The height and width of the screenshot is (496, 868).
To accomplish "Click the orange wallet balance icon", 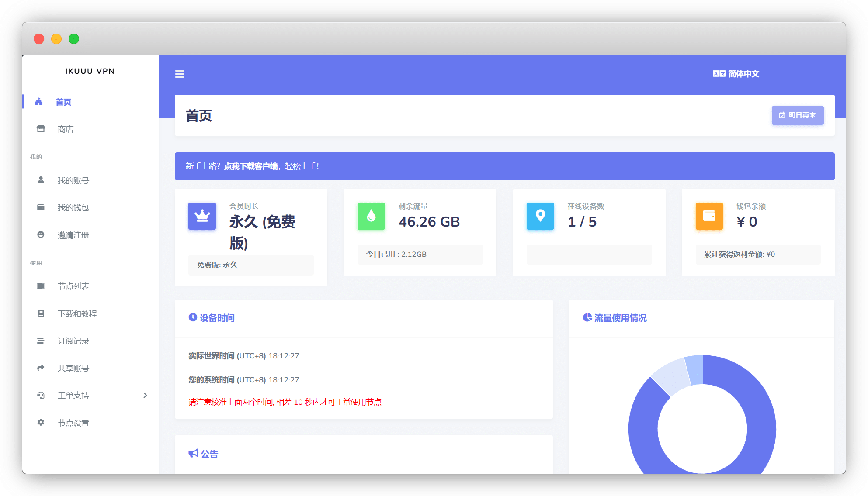I will pos(709,216).
